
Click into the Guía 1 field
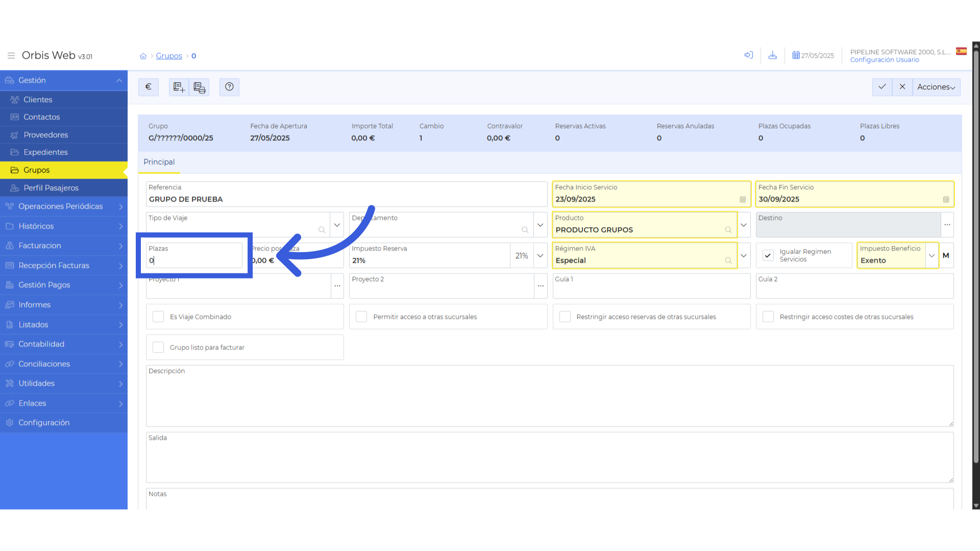(x=651, y=286)
